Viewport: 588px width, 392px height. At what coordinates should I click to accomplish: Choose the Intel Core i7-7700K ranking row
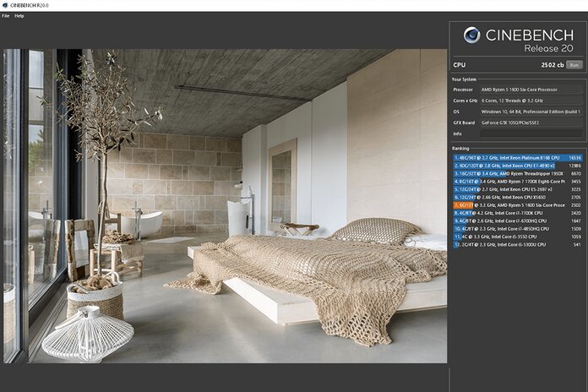click(x=517, y=213)
